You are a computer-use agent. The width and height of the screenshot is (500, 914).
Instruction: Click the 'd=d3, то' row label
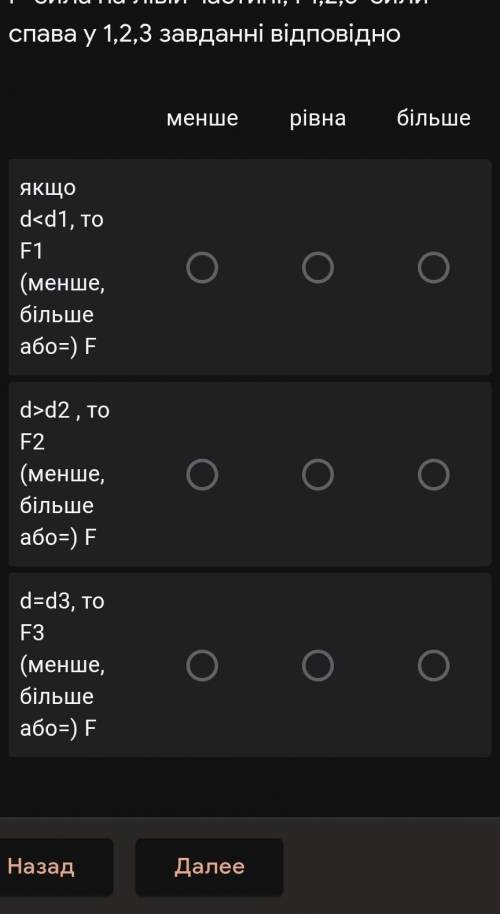coord(62,601)
